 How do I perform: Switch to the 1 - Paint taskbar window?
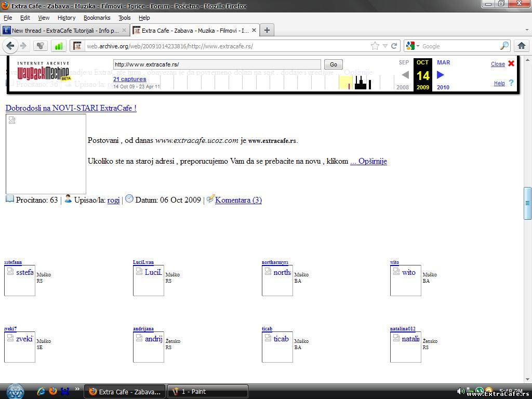pos(208,392)
